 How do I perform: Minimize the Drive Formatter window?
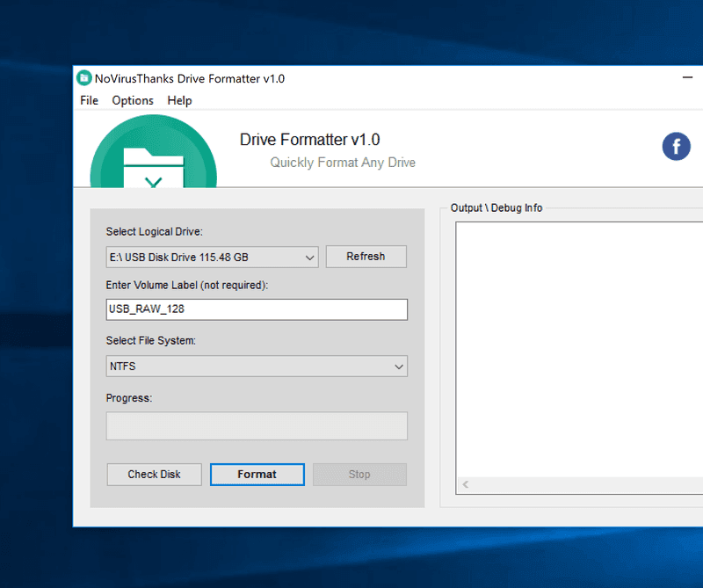[x=687, y=77]
